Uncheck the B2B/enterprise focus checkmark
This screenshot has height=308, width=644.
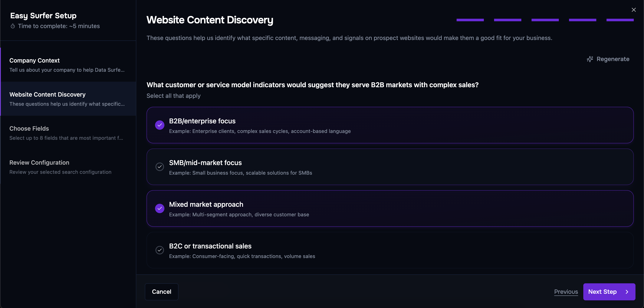click(160, 125)
